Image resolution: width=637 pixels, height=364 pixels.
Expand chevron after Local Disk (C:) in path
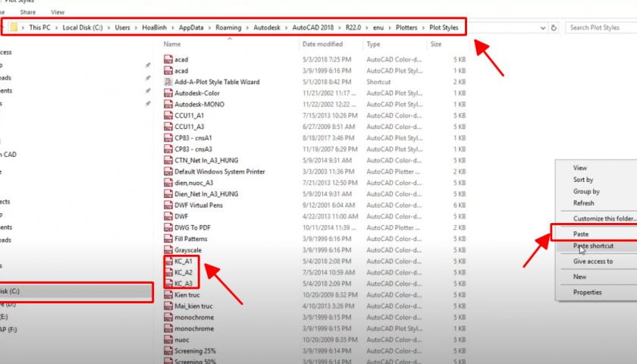click(109, 27)
